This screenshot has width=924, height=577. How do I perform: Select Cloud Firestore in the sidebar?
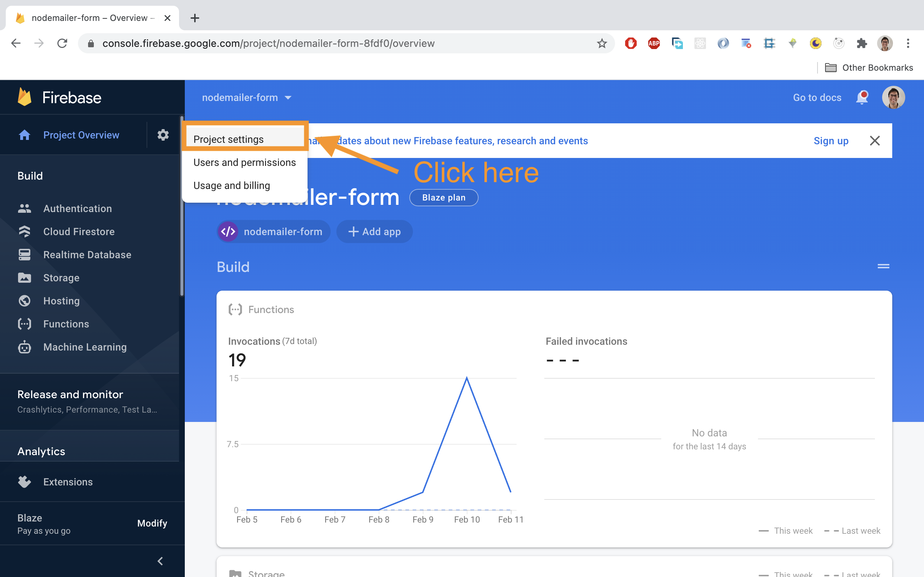tap(79, 232)
